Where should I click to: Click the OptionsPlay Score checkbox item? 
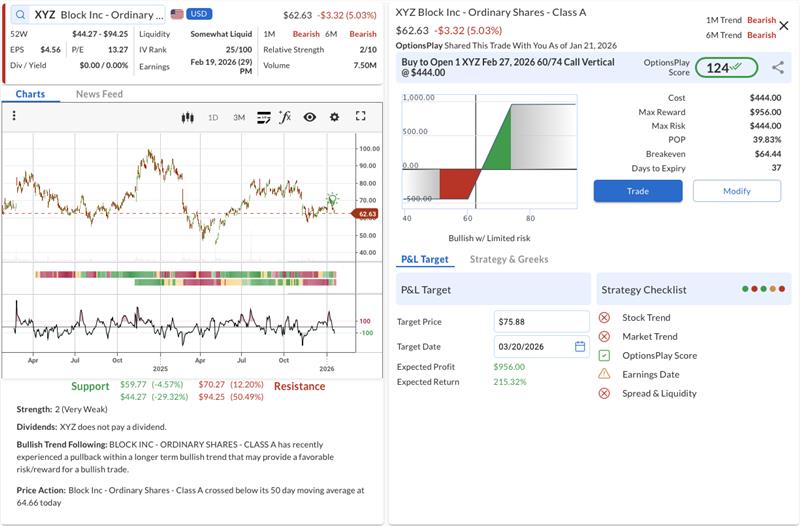coord(604,356)
